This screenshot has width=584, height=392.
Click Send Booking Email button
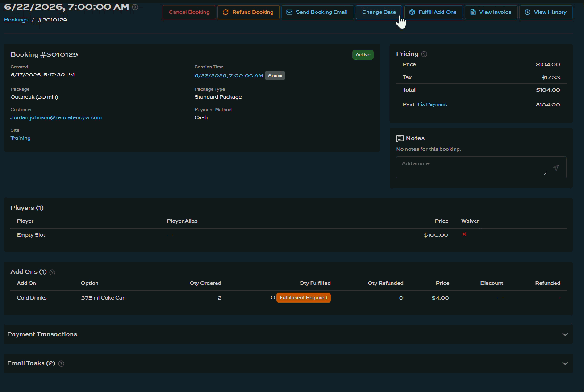pyautogui.click(x=317, y=12)
